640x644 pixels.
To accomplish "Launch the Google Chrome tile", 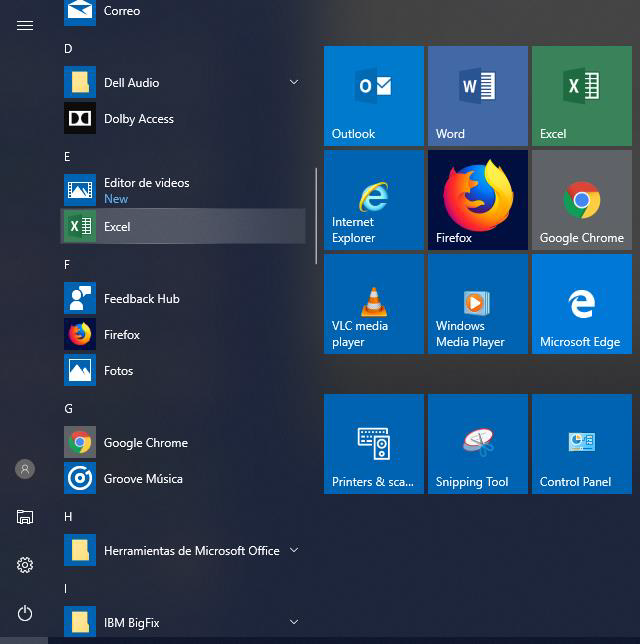I will pos(582,200).
